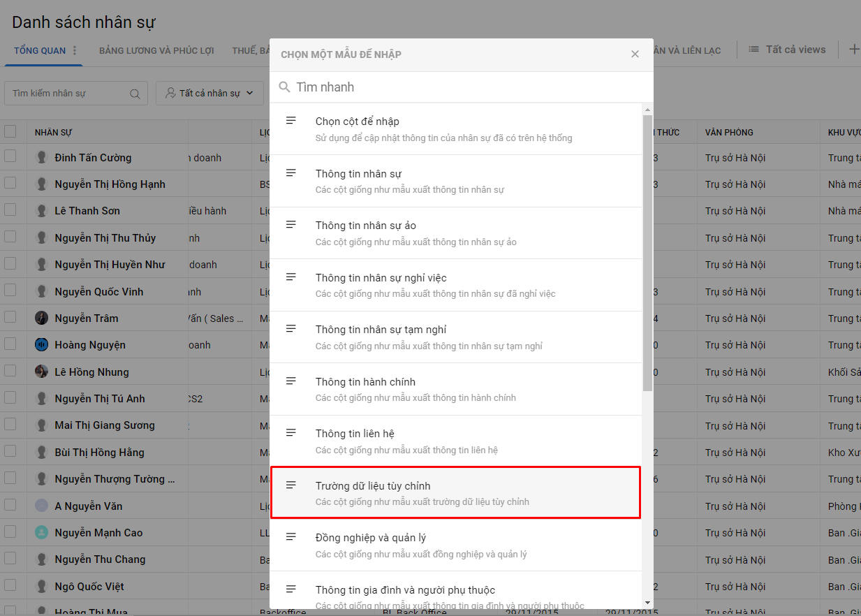Select list icon beside Thông tin nhân sự nghỉ việc
Image resolution: width=861 pixels, height=616 pixels.
[291, 277]
